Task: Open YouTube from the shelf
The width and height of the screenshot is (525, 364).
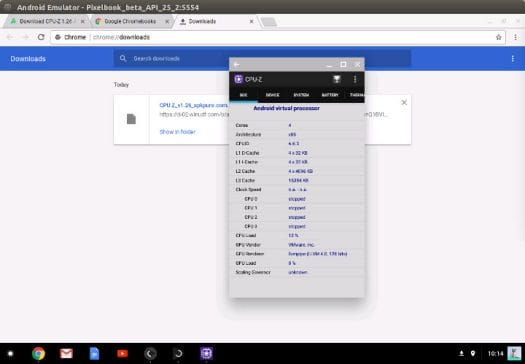Action: 122,354
